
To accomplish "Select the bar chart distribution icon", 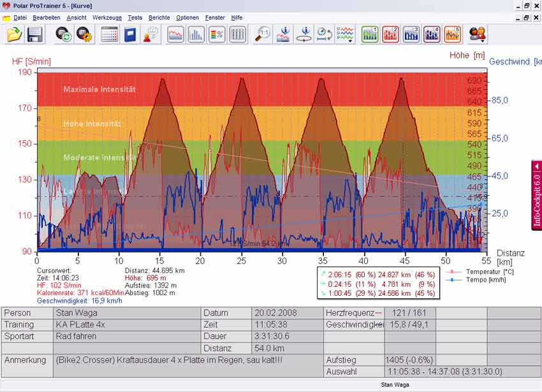I will [196, 34].
